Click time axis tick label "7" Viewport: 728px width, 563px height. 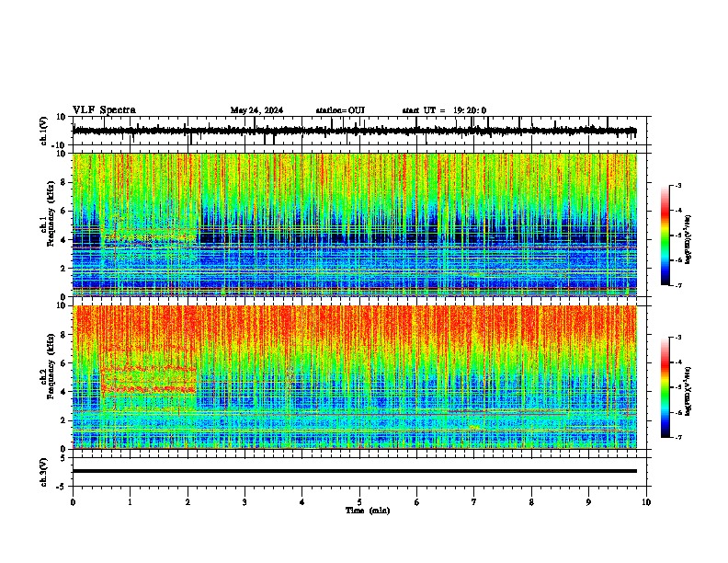474,502
